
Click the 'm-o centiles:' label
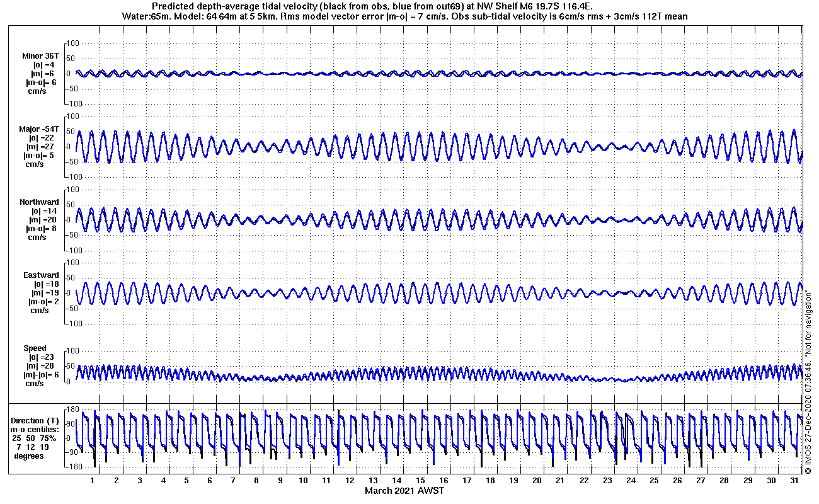(x=36, y=429)
